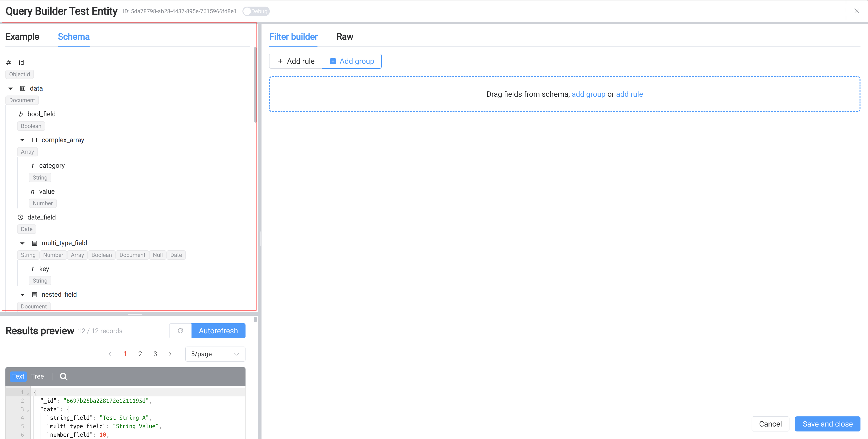Select the Schema tab
The height and width of the screenshot is (439, 868).
click(73, 36)
